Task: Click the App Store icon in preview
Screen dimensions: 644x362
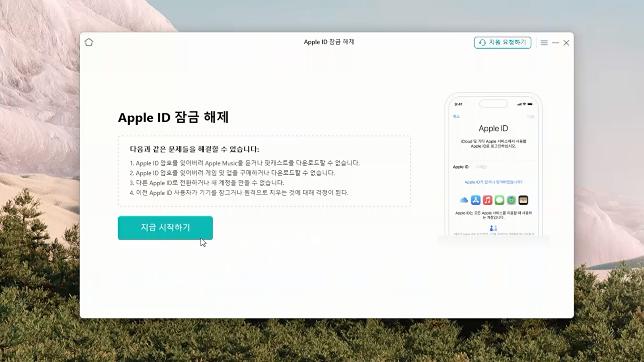Action: coord(476,200)
